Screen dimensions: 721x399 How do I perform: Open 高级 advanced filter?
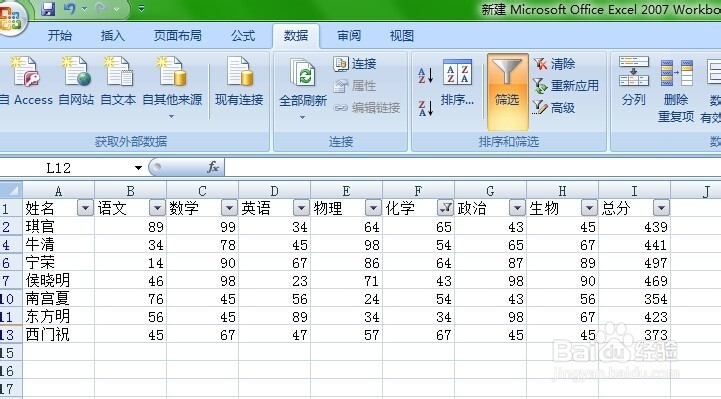(555, 108)
